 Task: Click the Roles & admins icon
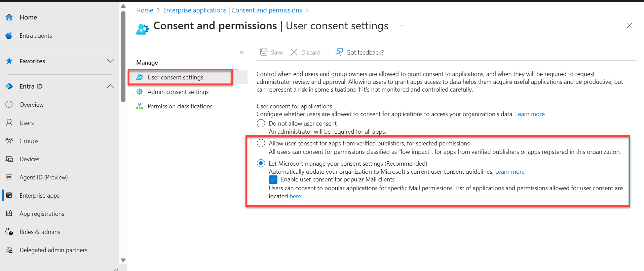coord(9,232)
